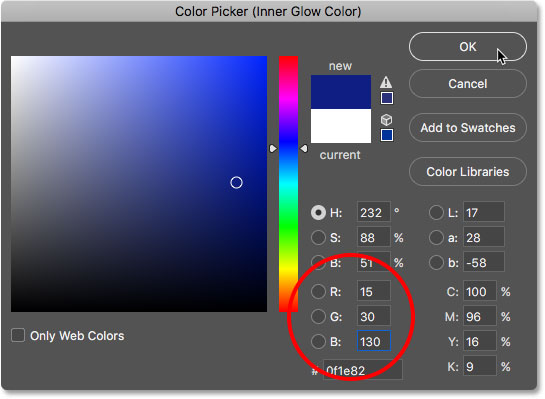The height and width of the screenshot is (399, 545).
Task: Click the right hue slider arrow
Action: click(x=304, y=149)
